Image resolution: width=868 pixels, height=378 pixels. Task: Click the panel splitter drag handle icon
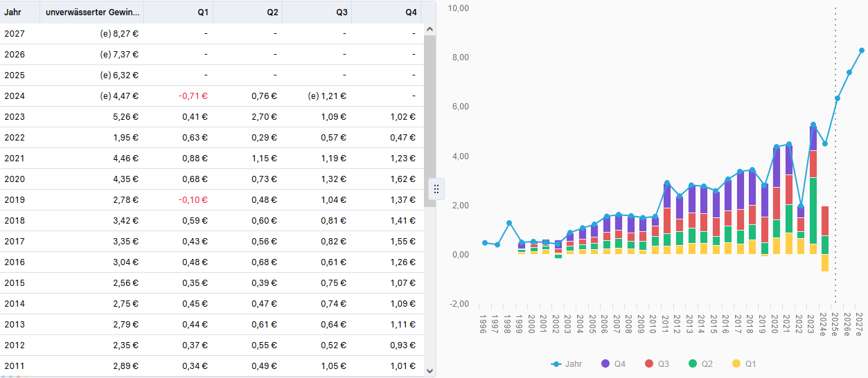click(x=436, y=189)
